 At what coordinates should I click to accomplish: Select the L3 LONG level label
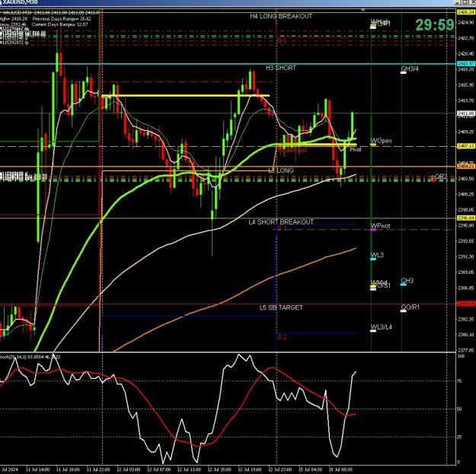[x=281, y=170]
